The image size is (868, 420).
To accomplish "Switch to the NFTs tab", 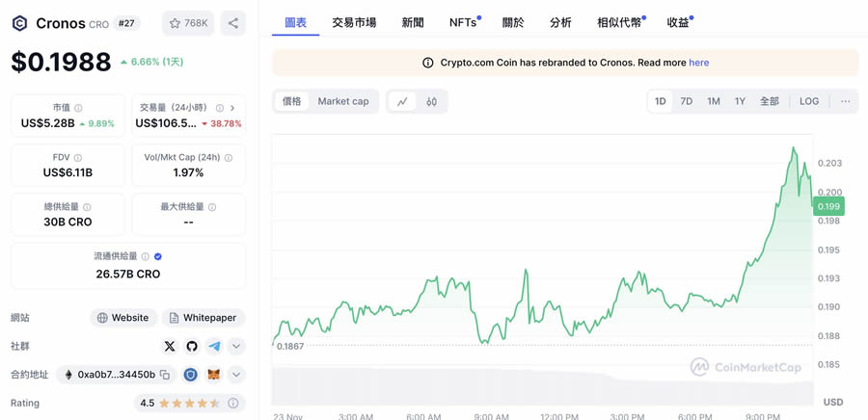I will pos(463,22).
